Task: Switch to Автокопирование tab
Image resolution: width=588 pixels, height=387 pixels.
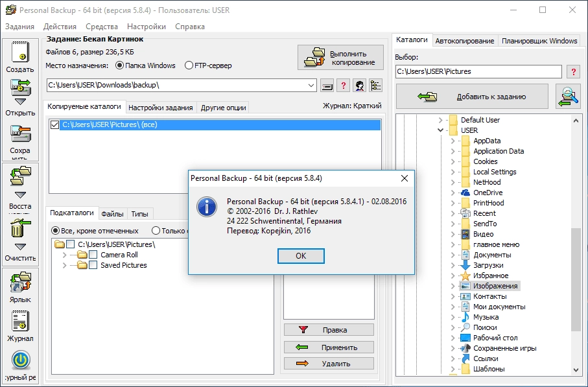Action: click(x=465, y=41)
